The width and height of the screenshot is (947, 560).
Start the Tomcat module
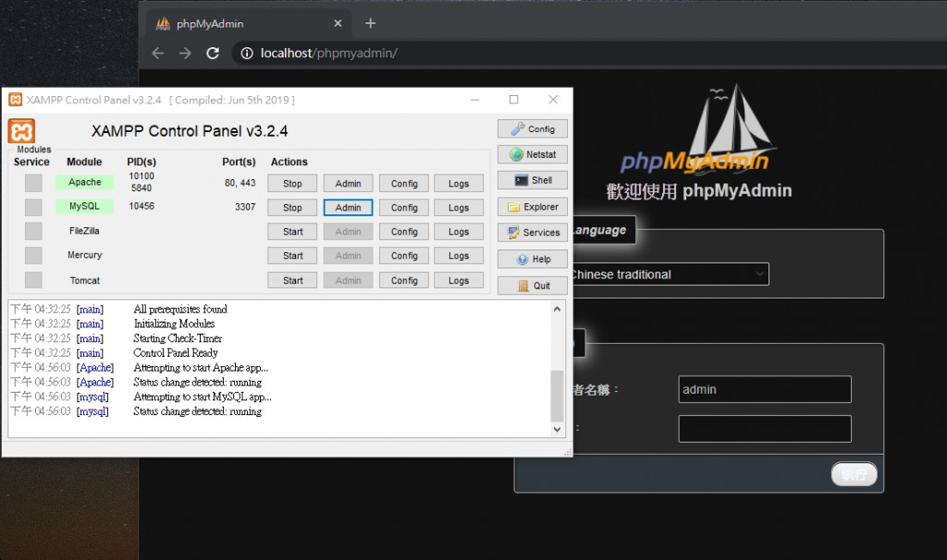coord(292,281)
